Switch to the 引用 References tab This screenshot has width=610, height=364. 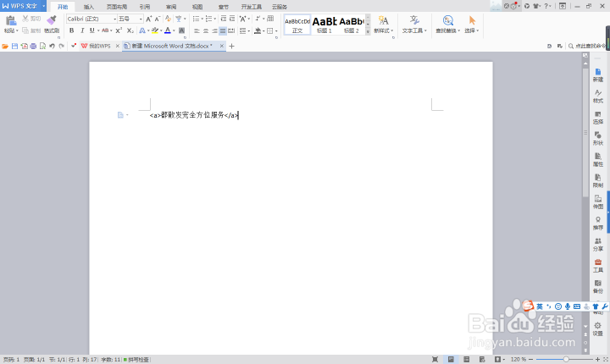coord(145,7)
